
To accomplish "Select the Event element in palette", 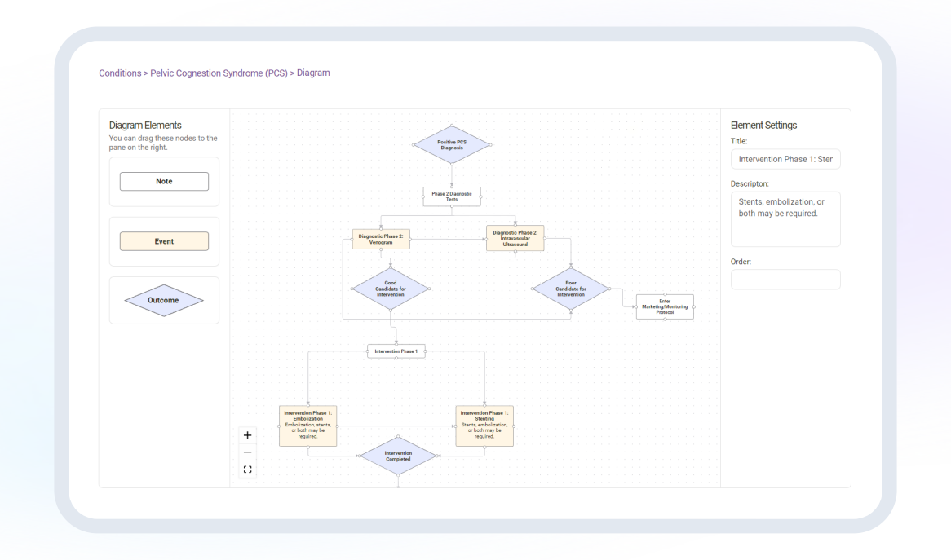I will click(x=164, y=241).
